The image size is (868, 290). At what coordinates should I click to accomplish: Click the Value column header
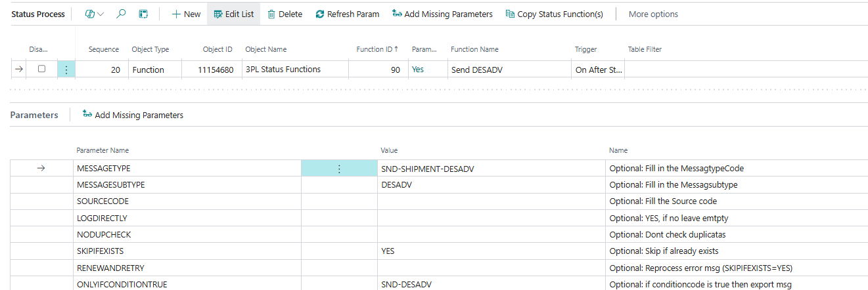coord(389,150)
